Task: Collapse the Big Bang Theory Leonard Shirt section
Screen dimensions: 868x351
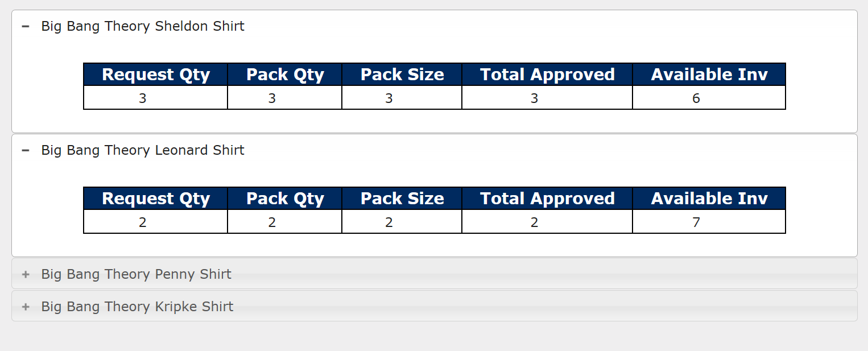Action: tap(25, 150)
